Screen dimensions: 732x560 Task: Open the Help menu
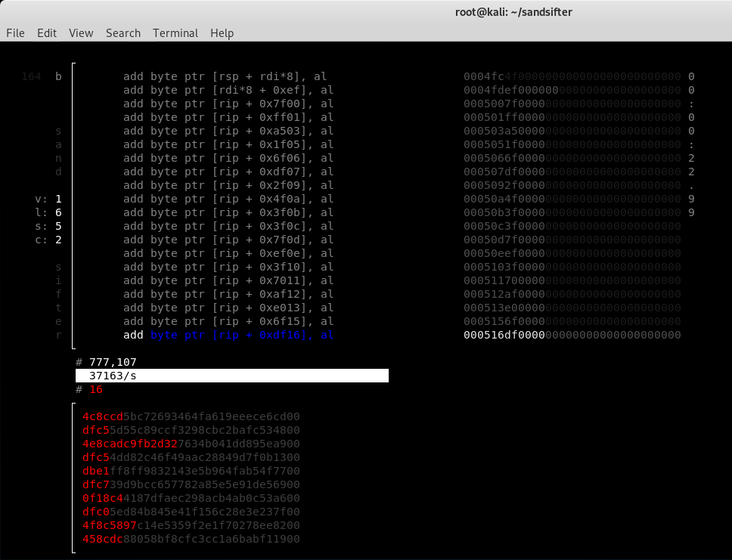point(222,33)
